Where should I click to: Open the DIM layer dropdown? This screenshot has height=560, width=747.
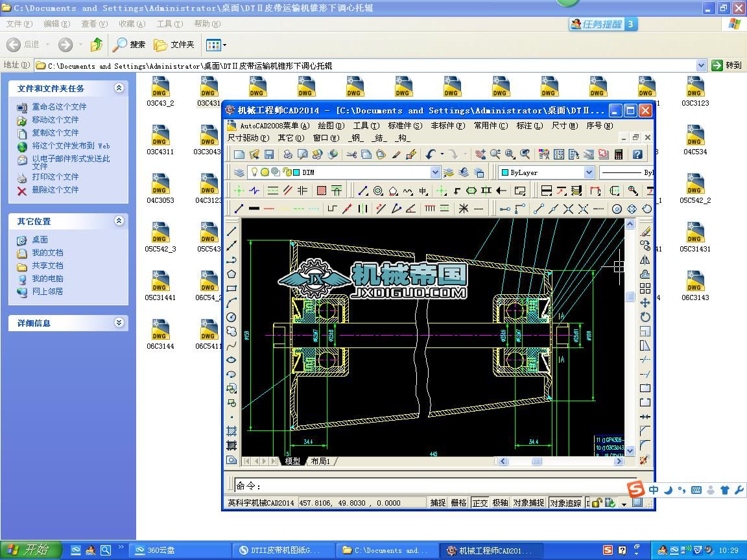pos(435,172)
